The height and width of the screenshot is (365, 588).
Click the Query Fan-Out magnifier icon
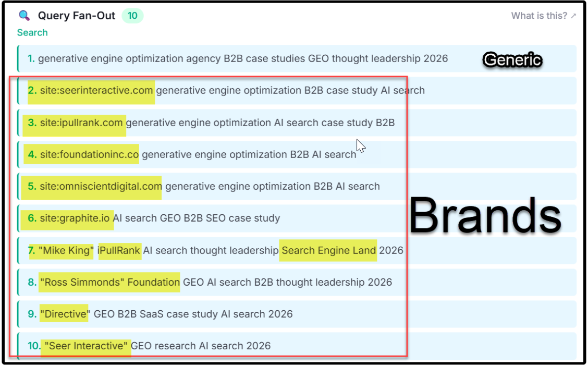(24, 16)
